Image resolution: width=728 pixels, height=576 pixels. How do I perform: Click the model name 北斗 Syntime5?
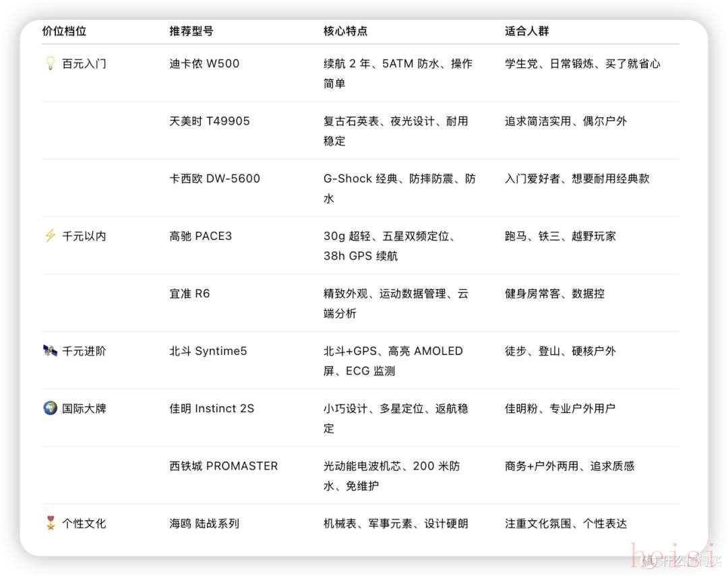coord(208,351)
